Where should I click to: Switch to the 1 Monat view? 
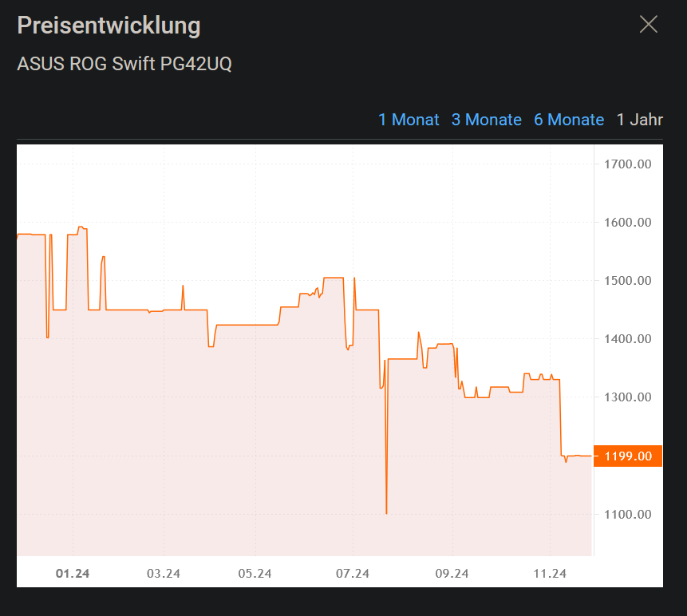pos(409,120)
